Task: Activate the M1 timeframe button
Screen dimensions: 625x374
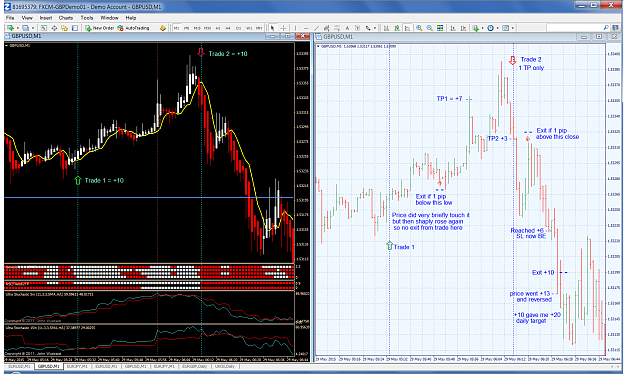Action: click(176, 28)
